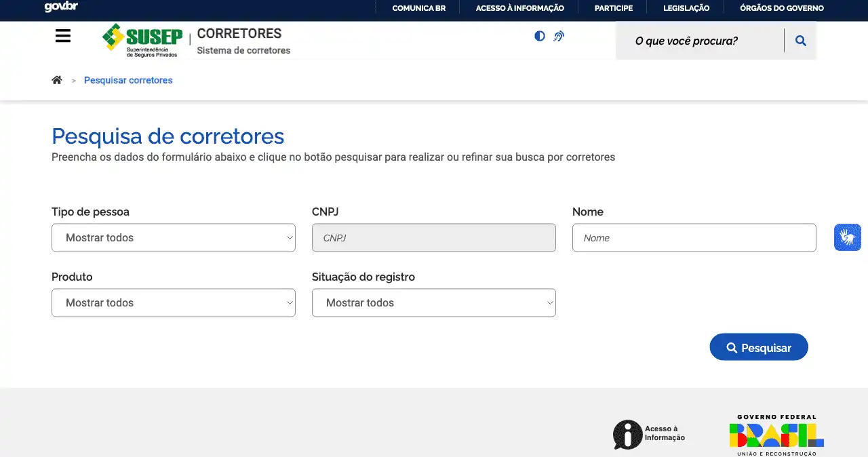Click the SUSEP logo
Viewport: 868px width, 457px height.
(142, 40)
